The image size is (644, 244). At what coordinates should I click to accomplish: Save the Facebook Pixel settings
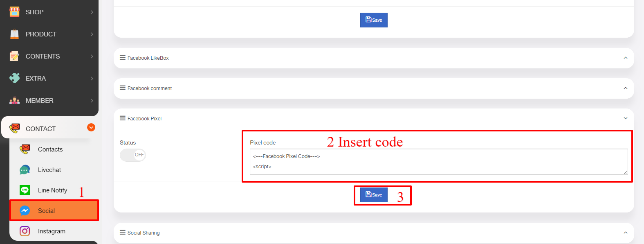pyautogui.click(x=374, y=195)
